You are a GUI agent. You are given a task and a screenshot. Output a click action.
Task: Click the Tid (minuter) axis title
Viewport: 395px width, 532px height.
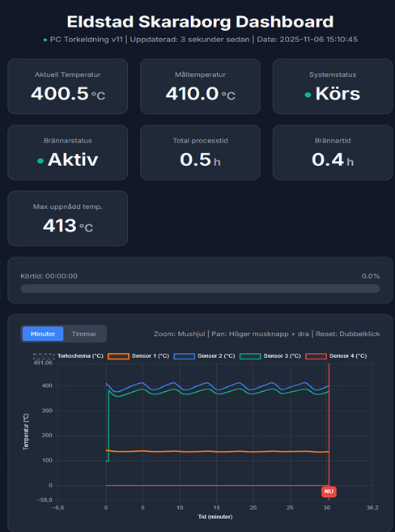point(215,517)
